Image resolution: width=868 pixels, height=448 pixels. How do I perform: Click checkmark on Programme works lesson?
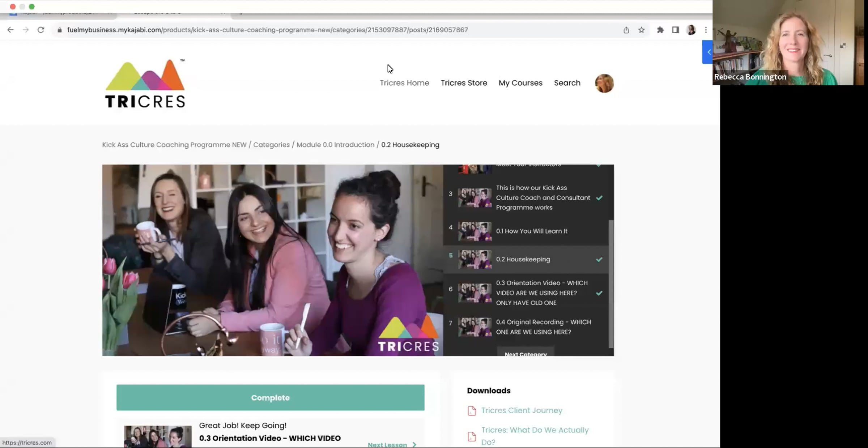coord(599,198)
